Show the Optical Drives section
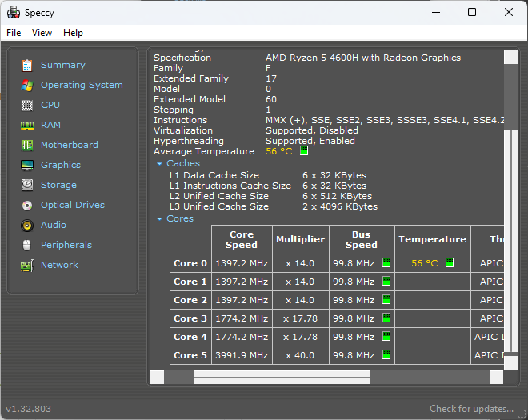Image resolution: width=528 pixels, height=420 pixels. pos(73,205)
